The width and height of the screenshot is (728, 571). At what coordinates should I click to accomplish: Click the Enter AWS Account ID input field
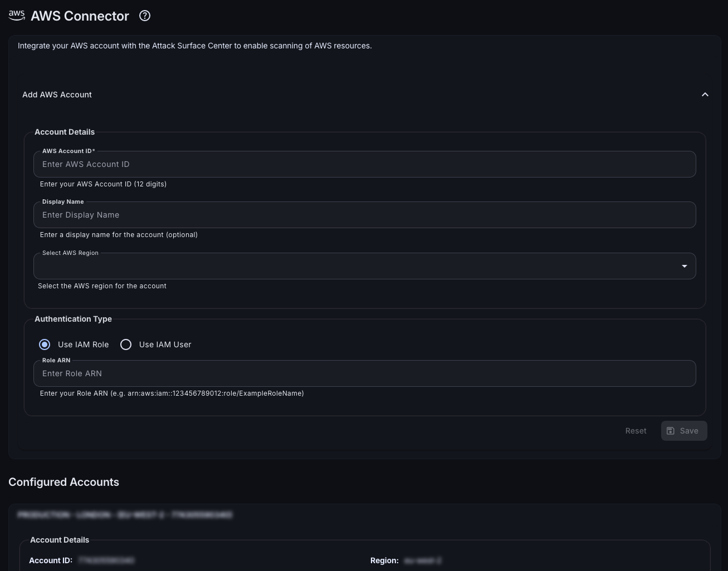[x=365, y=164]
